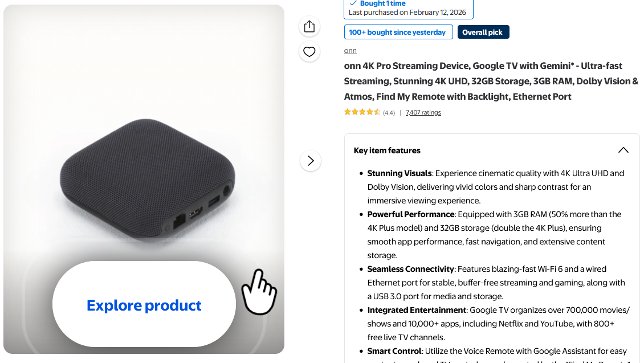The height and width of the screenshot is (363, 644).
Task: Go to next product image arrow
Action: tap(311, 161)
